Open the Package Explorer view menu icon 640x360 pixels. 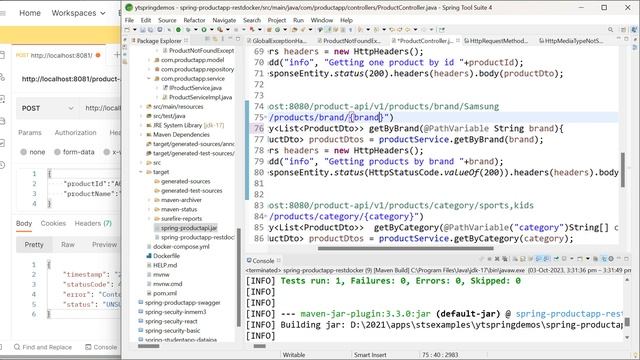pos(222,39)
